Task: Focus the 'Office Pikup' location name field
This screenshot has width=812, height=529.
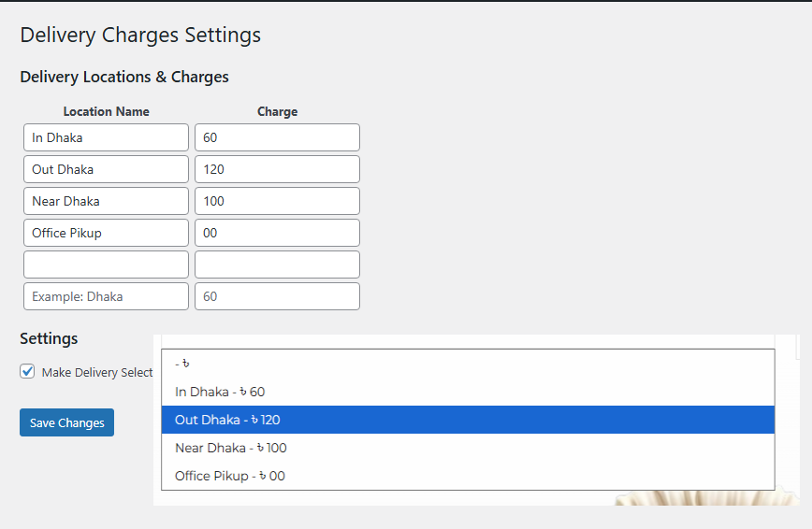Action: (106, 233)
